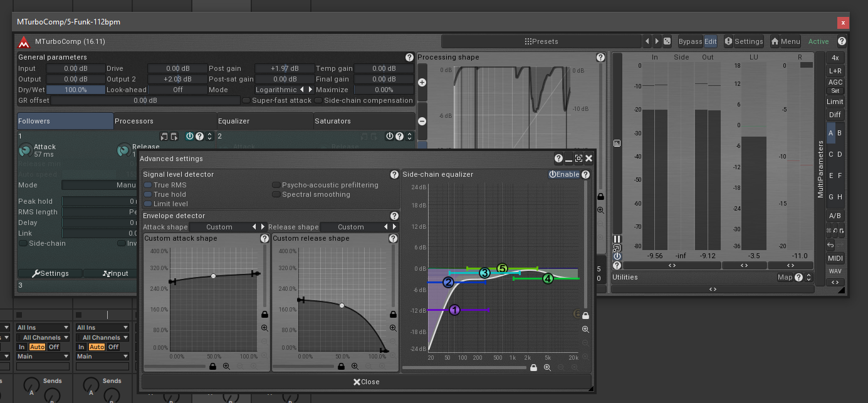The width and height of the screenshot is (868, 403).
Task: Collapse follower 1 panel with up-down arrows
Action: [x=209, y=136]
